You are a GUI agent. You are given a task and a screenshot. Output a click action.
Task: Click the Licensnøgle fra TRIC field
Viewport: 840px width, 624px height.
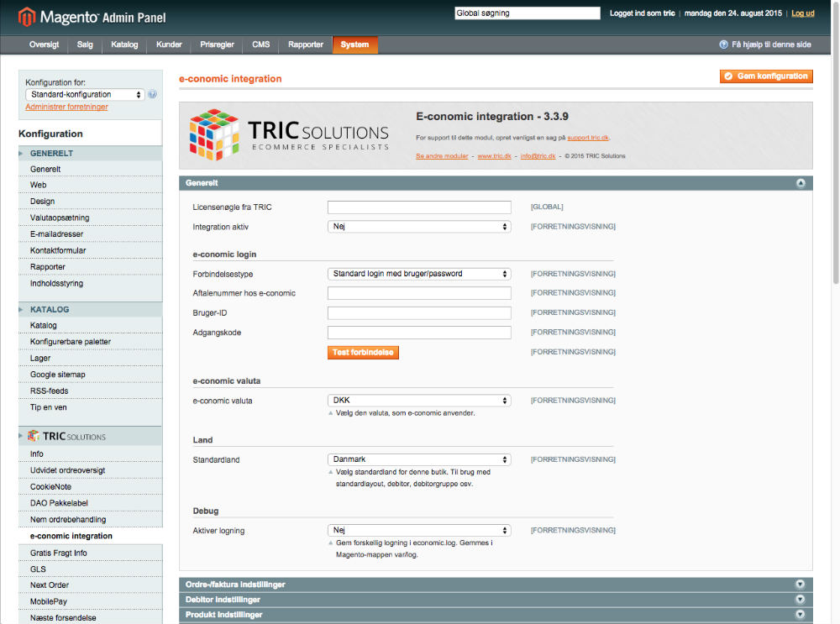click(419, 207)
